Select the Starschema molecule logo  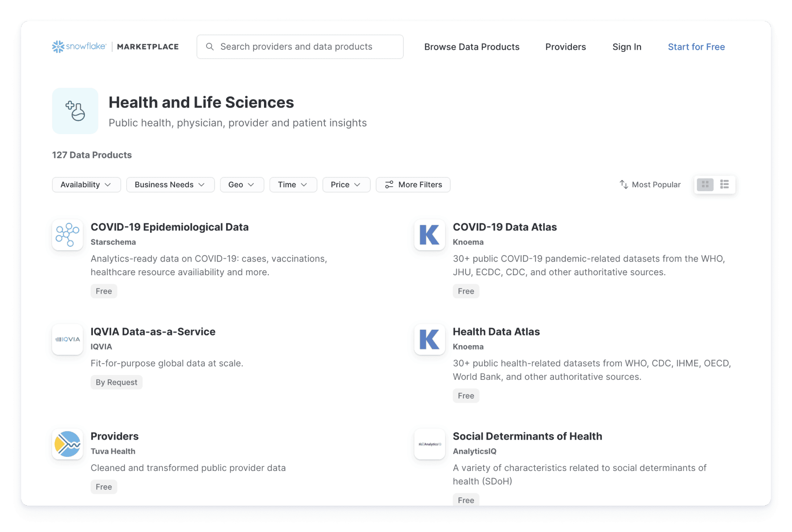pyautogui.click(x=67, y=235)
